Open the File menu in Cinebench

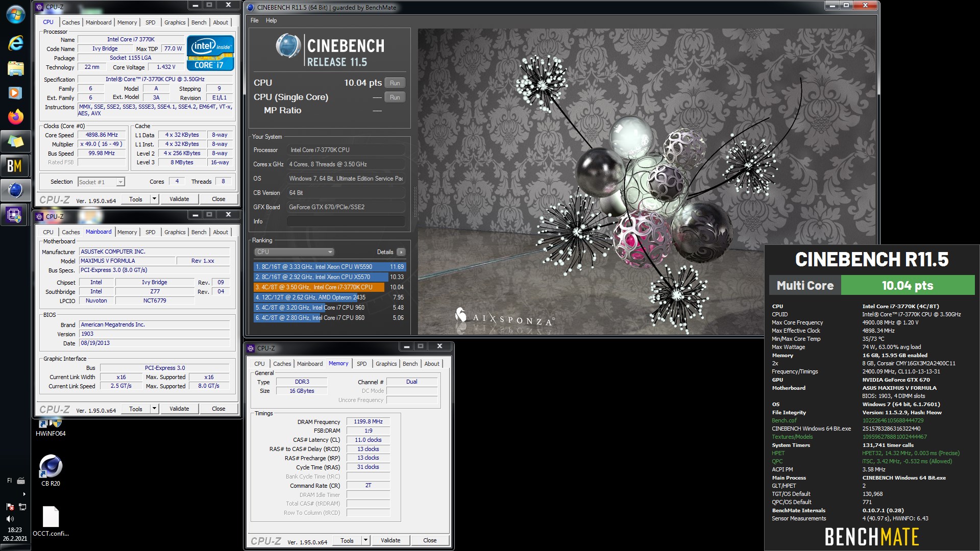[254, 20]
